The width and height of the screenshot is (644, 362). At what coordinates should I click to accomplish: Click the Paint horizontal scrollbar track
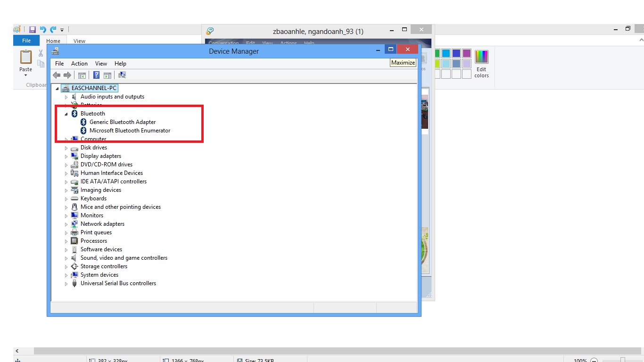[339, 351]
